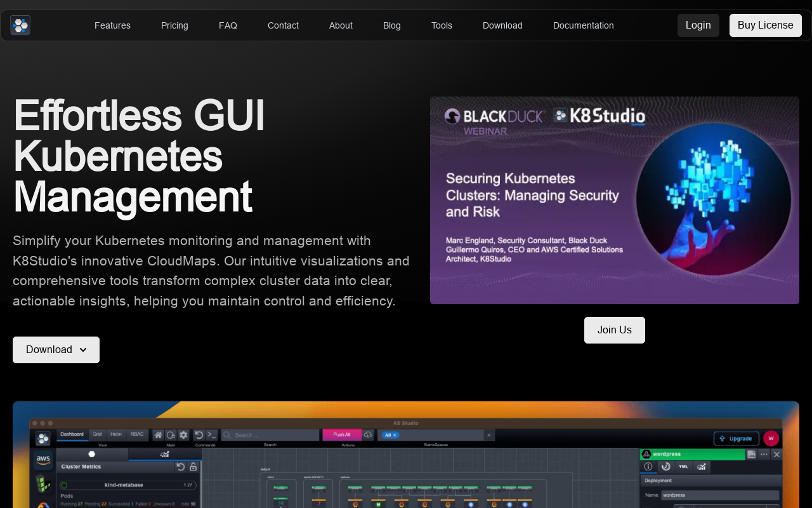Click the home icon in the preview toolbar
Image resolution: width=812 pixels, height=508 pixels.
[158, 435]
